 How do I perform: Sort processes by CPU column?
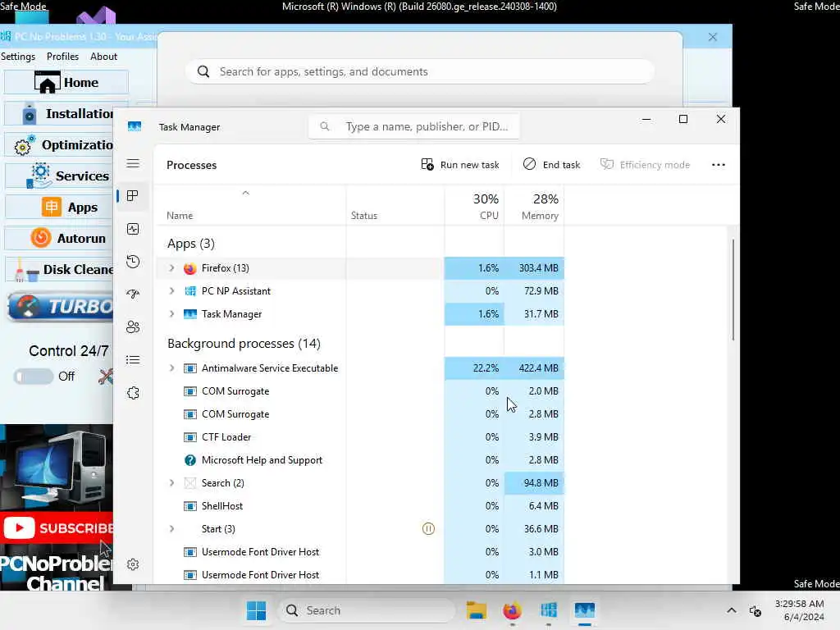click(x=475, y=206)
